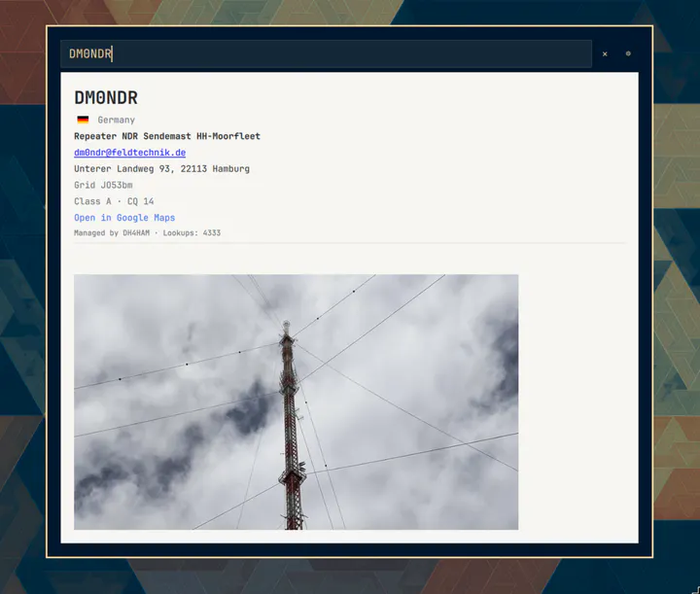Click the 'Grid JO53bm' locator text
Viewport: 700px width, 594px height.
(x=103, y=186)
